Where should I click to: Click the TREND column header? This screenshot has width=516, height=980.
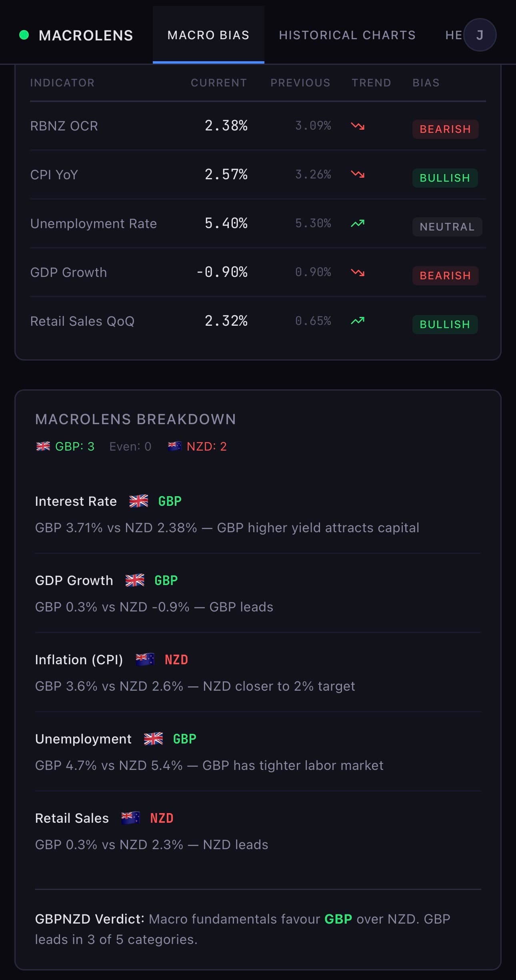point(371,83)
